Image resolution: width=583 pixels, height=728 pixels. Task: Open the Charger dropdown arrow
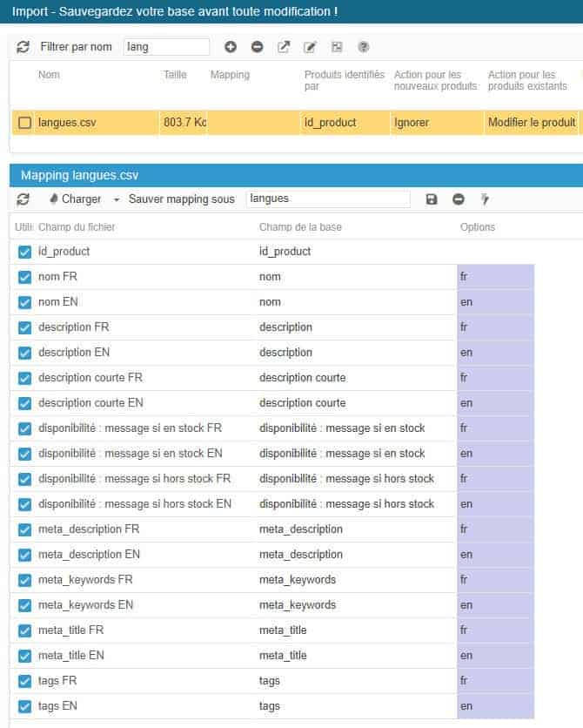pyautogui.click(x=117, y=199)
